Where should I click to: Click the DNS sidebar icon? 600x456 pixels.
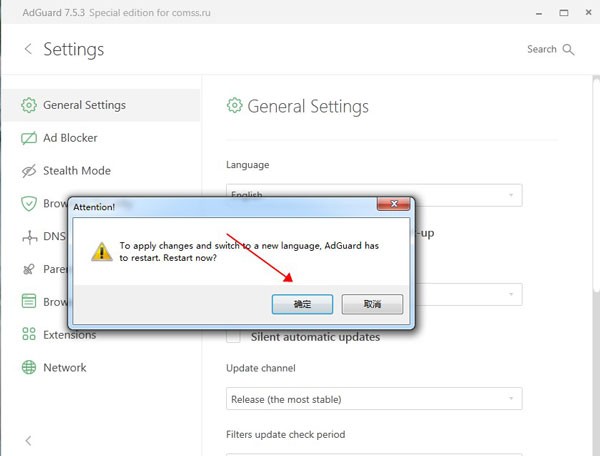click(27, 237)
